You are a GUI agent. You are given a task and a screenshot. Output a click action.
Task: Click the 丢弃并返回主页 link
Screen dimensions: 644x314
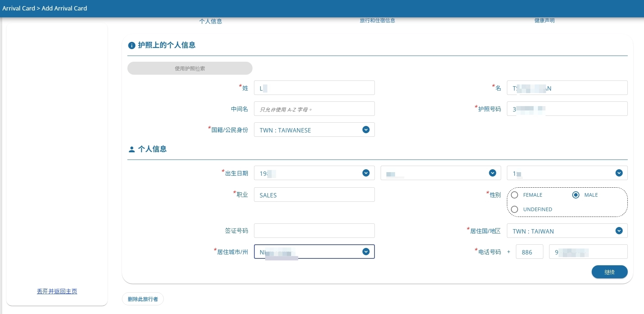tap(57, 291)
